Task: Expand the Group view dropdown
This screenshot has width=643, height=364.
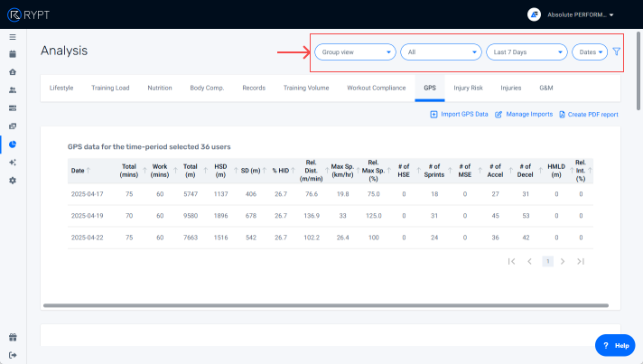Action: coord(355,52)
